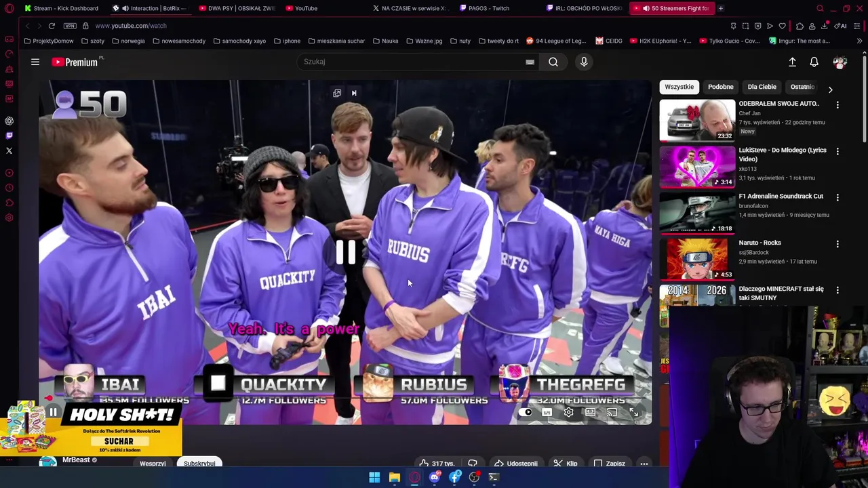The image size is (868, 488).
Task: Select the Wszystkie filter chip
Action: pyautogui.click(x=679, y=87)
